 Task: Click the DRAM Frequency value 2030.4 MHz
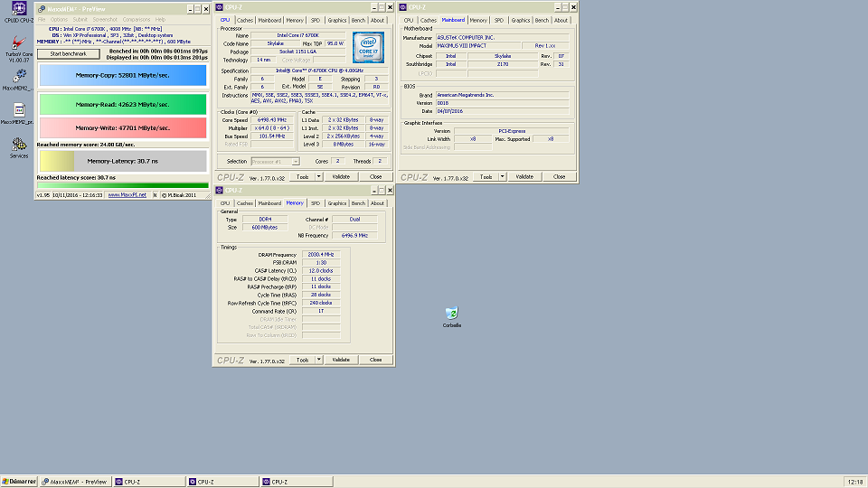click(x=321, y=255)
